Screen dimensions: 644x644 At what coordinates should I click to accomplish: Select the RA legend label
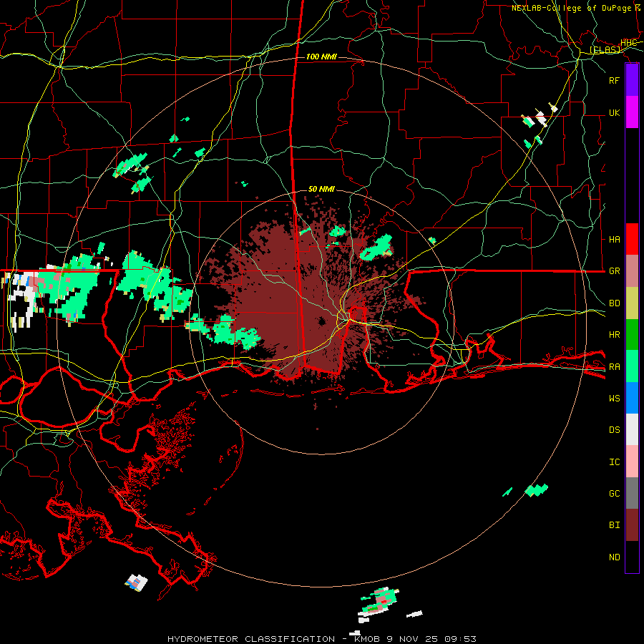pos(615,367)
